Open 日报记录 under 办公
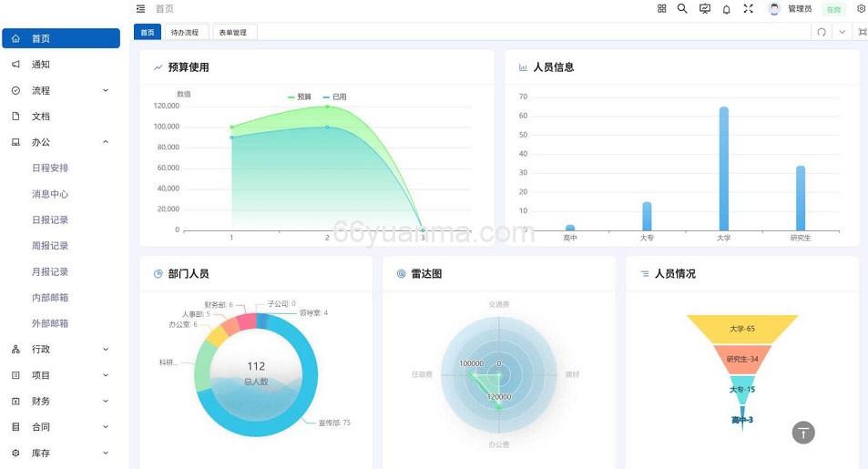This screenshot has height=469, width=868. tap(50, 219)
